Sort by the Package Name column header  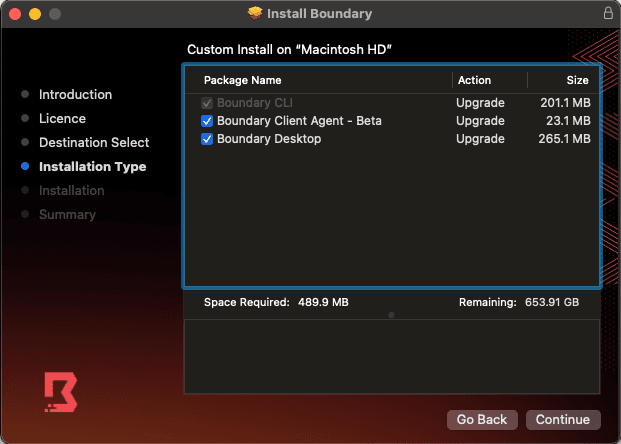[x=242, y=80]
